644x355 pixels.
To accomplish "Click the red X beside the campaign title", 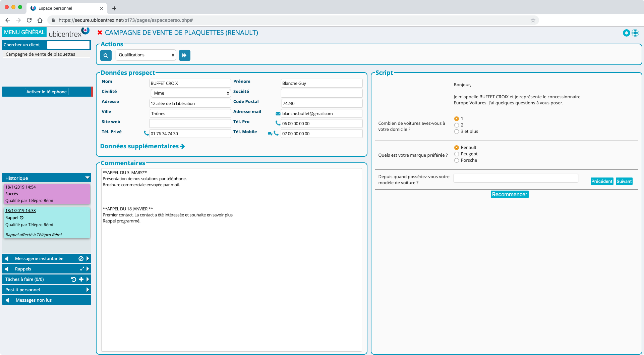I will pos(100,33).
